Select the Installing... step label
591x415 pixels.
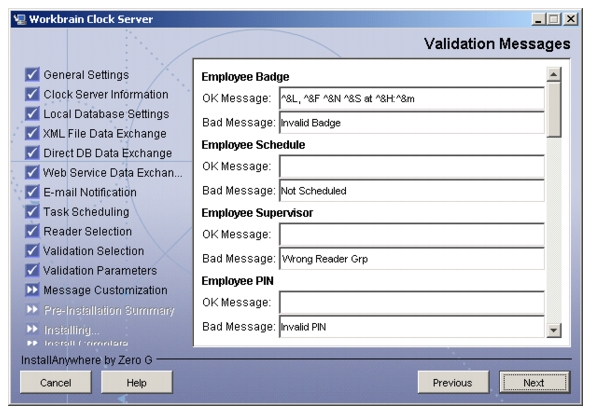72,330
